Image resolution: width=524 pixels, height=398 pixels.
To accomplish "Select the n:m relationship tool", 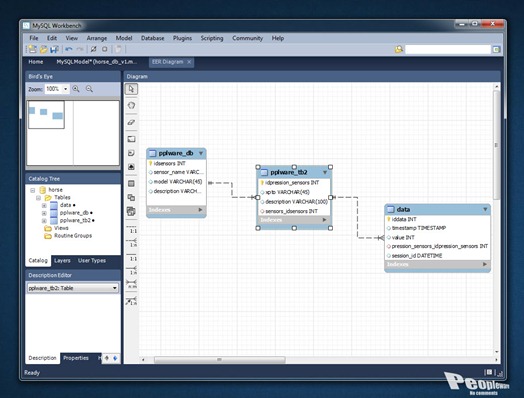I will (x=131, y=284).
